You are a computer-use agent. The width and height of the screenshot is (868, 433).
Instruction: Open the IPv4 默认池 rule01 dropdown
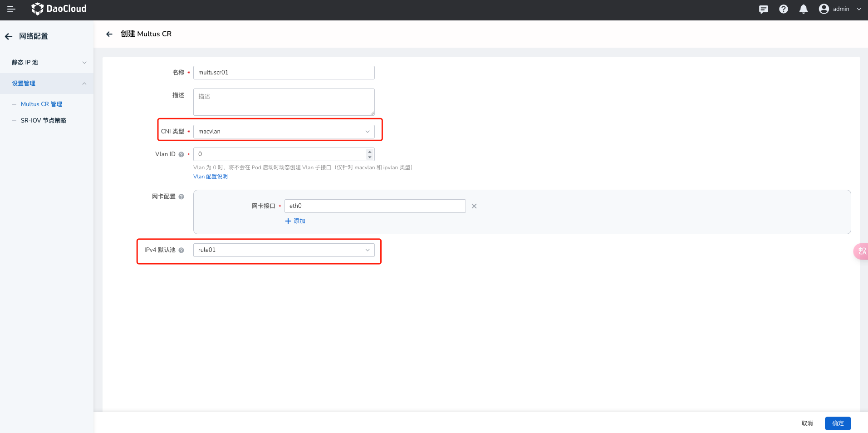pyautogui.click(x=284, y=250)
